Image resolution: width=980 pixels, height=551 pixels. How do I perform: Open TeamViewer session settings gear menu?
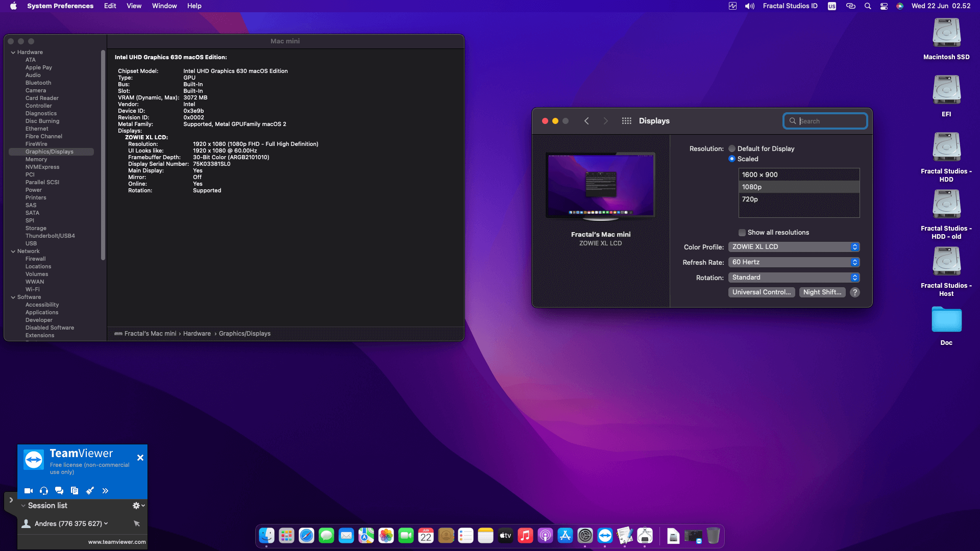(x=139, y=506)
